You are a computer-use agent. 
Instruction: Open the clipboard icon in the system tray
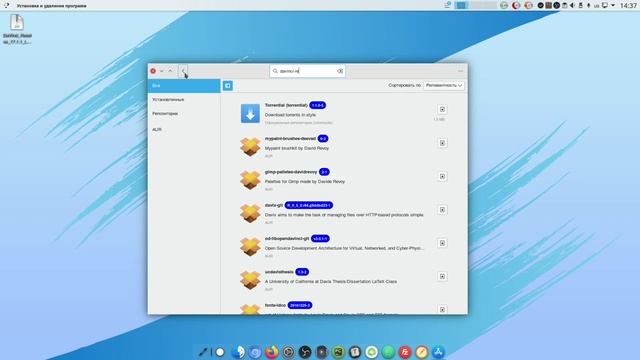pyautogui.click(x=564, y=5)
